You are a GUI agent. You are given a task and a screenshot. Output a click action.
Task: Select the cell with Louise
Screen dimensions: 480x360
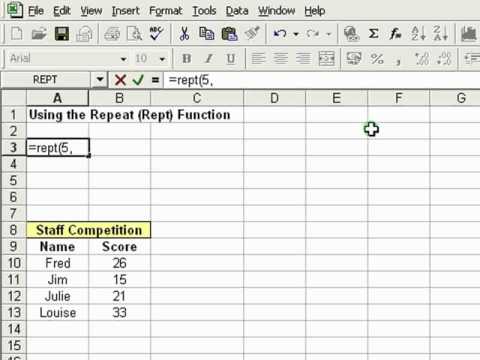tap(58, 312)
